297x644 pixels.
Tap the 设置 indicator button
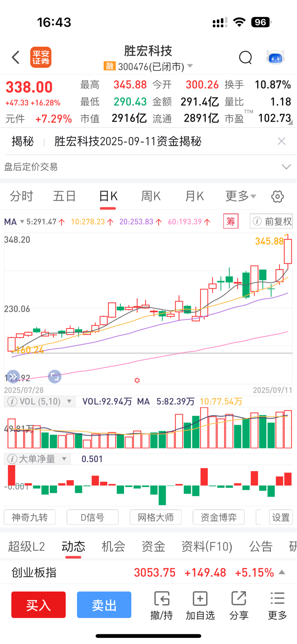coord(281,517)
